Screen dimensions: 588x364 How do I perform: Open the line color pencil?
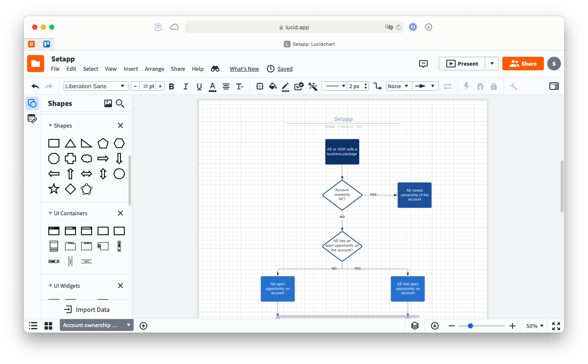pos(286,87)
